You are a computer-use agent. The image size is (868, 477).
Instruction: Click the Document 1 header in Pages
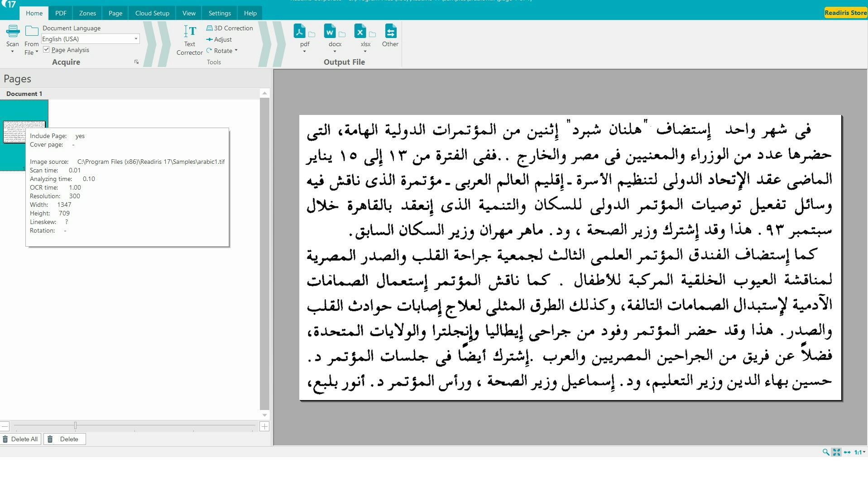point(24,94)
